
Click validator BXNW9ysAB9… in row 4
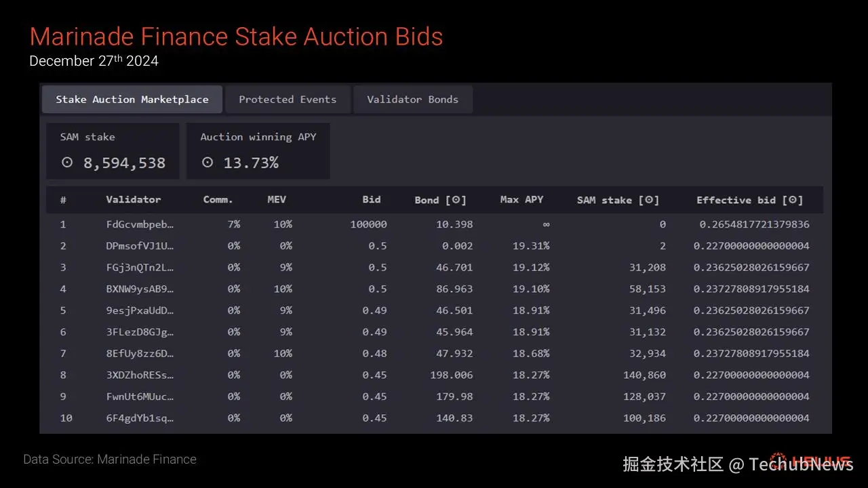140,289
